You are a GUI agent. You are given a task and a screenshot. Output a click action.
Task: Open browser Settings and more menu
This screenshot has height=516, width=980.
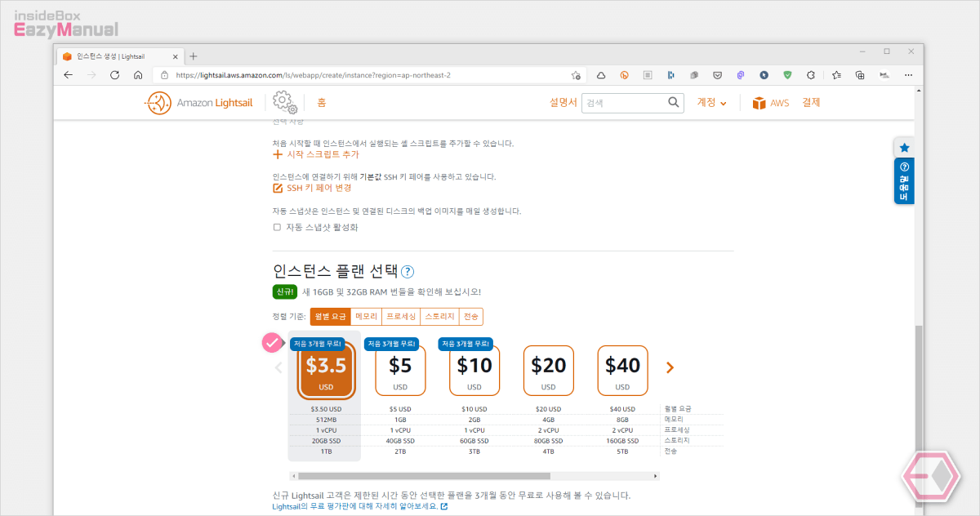click(x=908, y=75)
